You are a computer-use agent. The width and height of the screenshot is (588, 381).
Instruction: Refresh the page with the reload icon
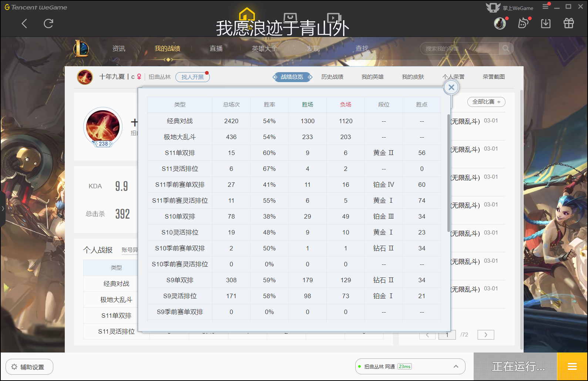pos(48,24)
